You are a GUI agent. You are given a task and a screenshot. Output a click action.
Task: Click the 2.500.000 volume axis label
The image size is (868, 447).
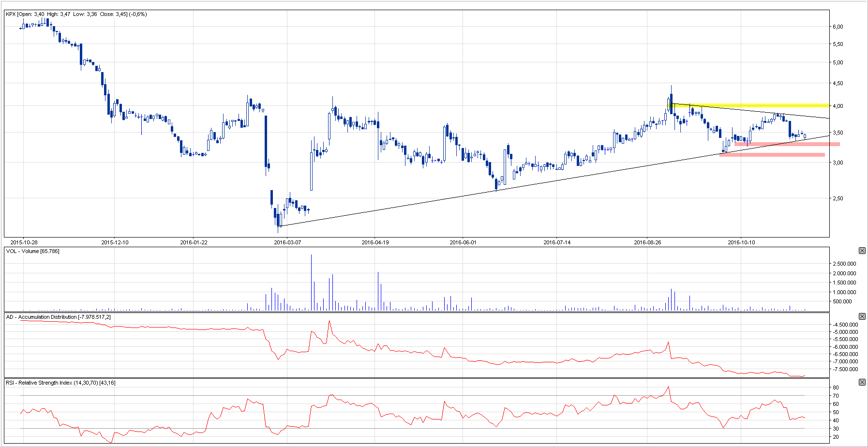coord(844,264)
